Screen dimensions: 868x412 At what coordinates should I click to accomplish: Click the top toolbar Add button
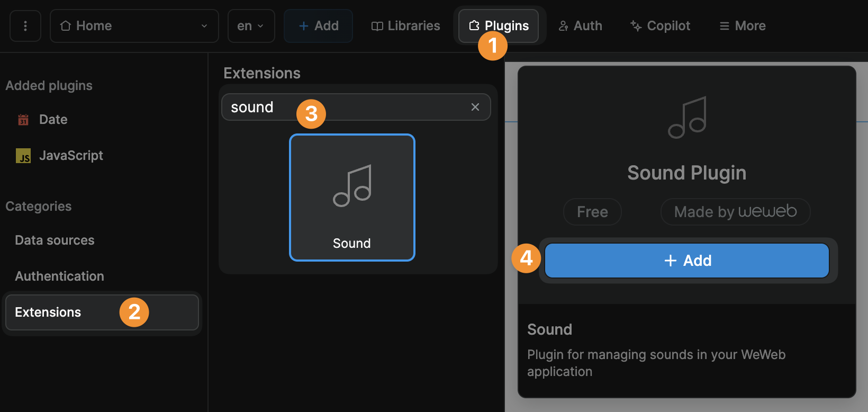pos(318,26)
